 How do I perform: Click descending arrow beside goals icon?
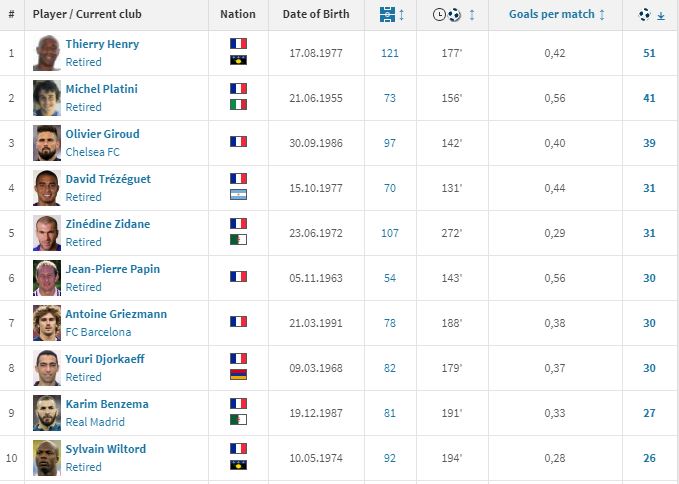coord(661,16)
